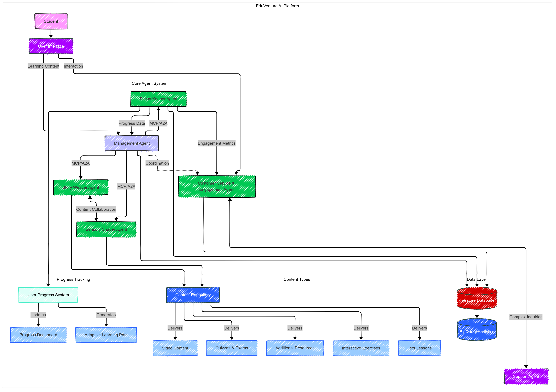This screenshot has height=392, width=556.
Task: Click the Progress Dashboard node
Action: point(38,335)
